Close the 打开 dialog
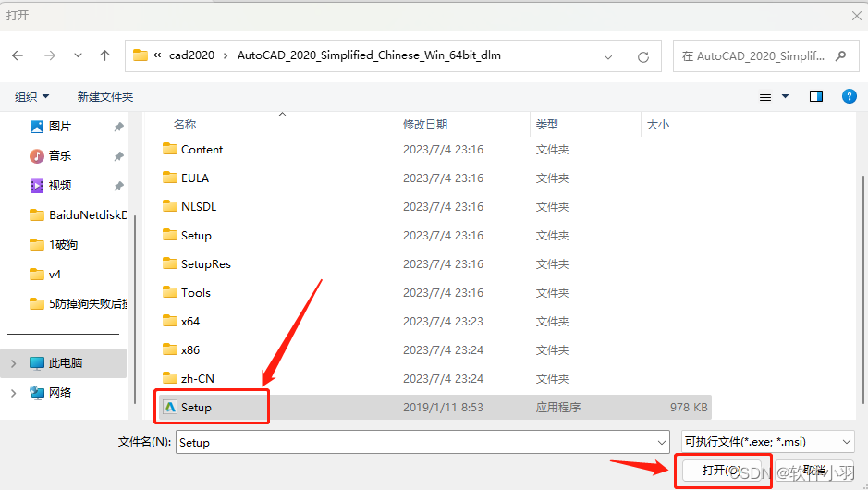Viewport: 868px width, 490px height. [x=856, y=16]
